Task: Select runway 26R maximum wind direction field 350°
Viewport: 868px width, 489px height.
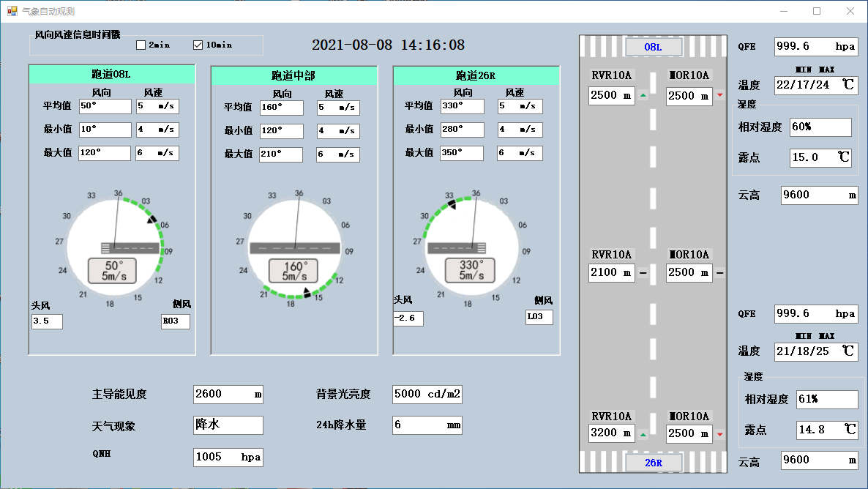Action: (x=462, y=153)
